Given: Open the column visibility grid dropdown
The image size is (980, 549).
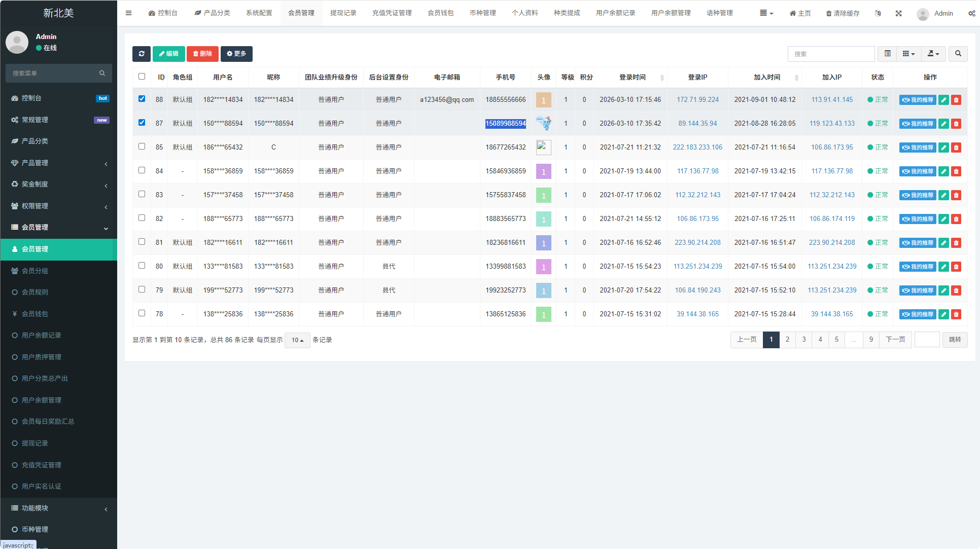Looking at the screenshot, I should tap(908, 54).
